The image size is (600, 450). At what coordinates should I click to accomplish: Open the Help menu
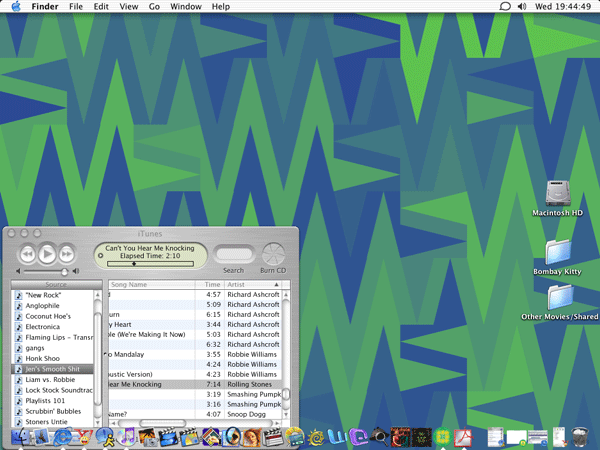(221, 7)
